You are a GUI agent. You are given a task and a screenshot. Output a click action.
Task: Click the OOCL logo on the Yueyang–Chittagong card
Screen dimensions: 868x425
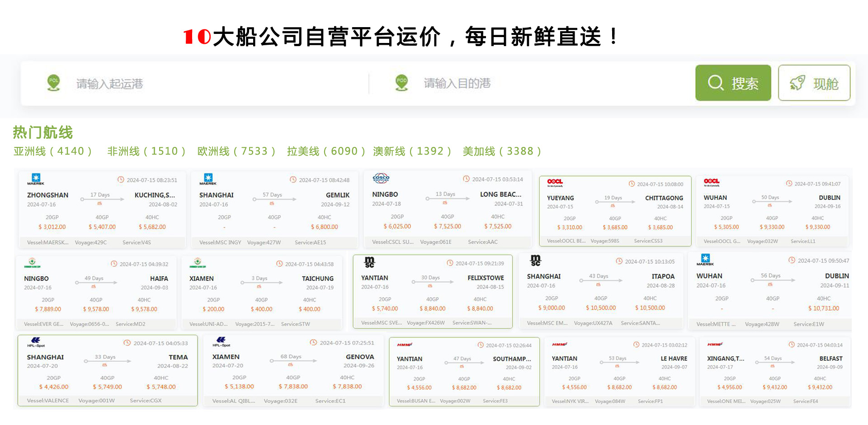pyautogui.click(x=555, y=183)
